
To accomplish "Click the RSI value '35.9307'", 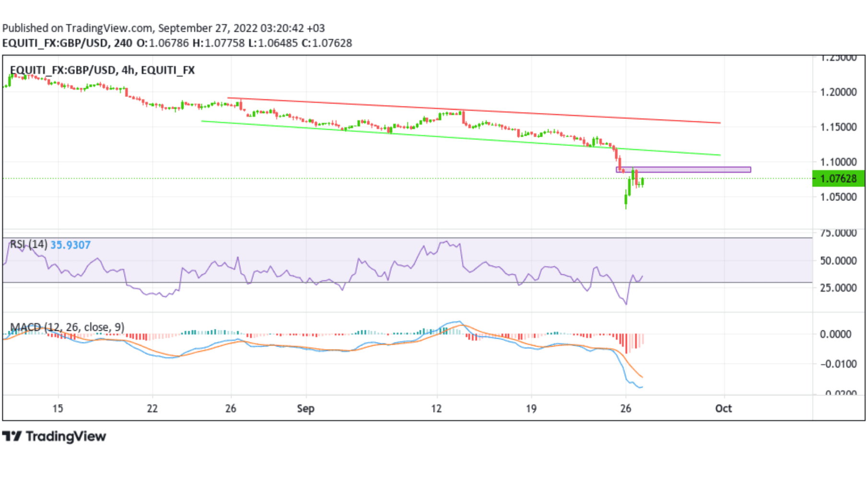I will 70,245.
